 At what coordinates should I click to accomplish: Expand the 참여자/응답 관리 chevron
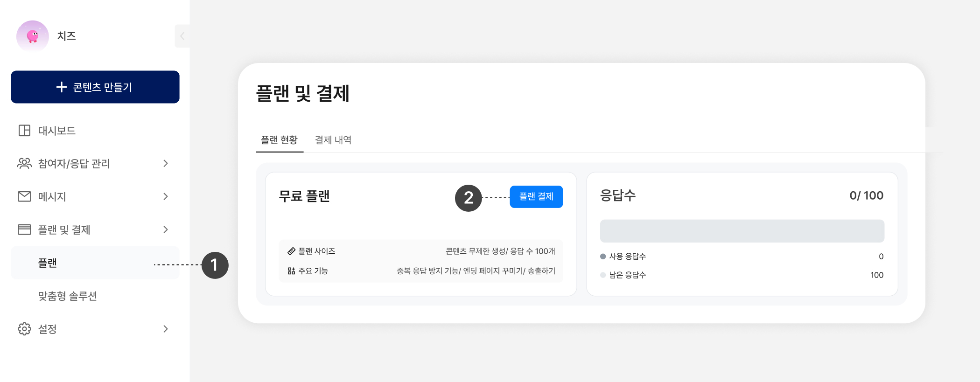tap(166, 163)
